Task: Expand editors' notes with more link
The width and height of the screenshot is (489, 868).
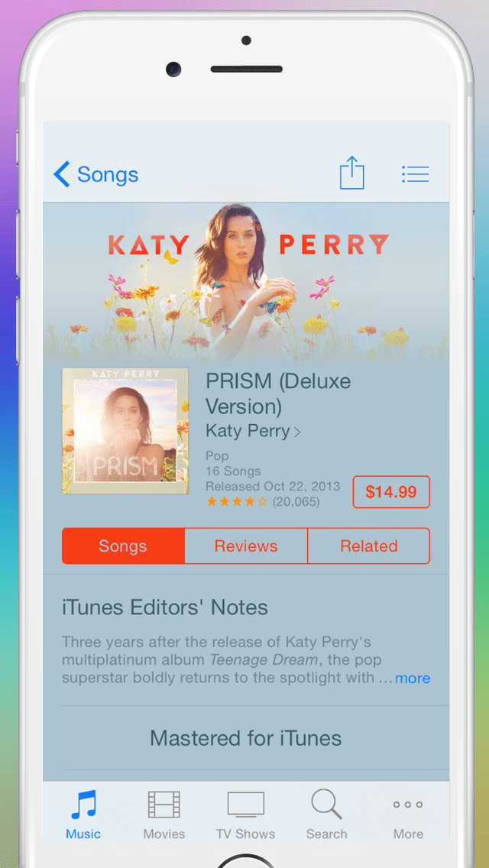Action: (413, 679)
